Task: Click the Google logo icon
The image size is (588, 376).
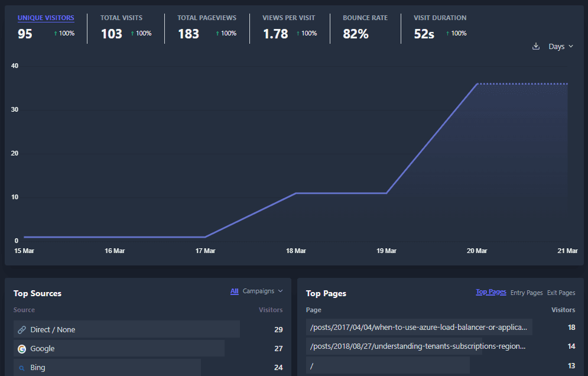Action: (22, 349)
